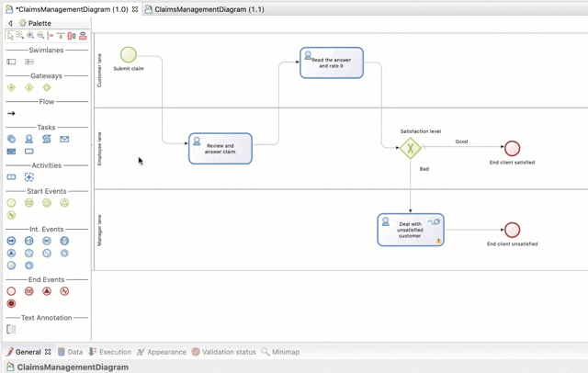Select the Review and answer claim task

pos(220,148)
